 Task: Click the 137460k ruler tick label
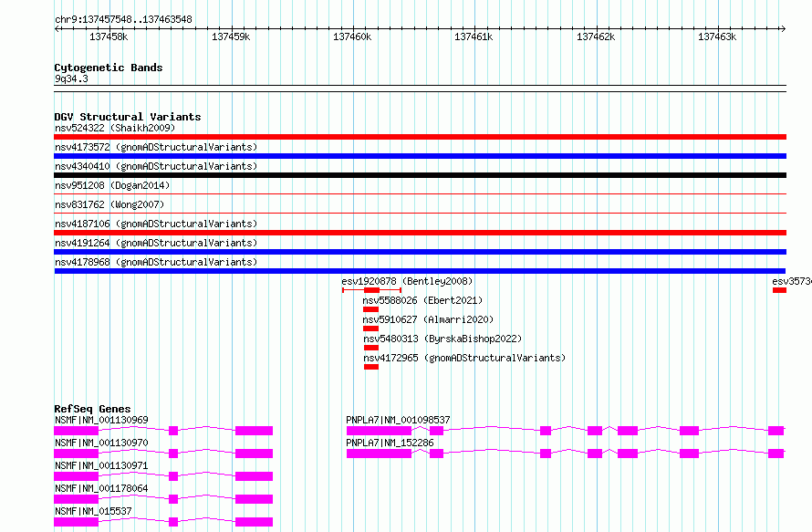click(x=352, y=37)
